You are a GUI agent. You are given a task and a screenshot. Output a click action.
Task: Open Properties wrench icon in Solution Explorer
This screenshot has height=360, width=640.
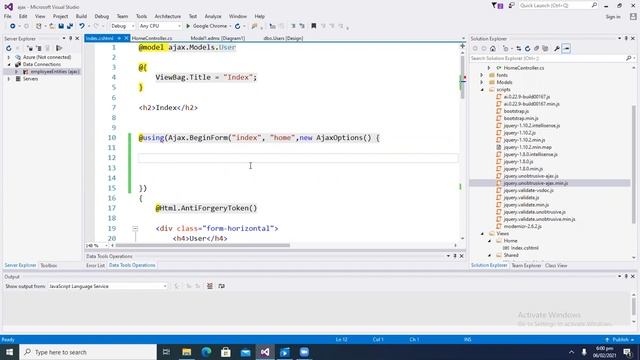click(x=557, y=49)
